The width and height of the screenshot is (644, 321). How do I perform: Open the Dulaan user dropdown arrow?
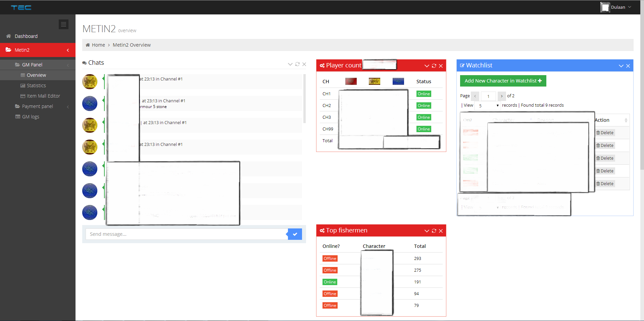click(630, 7)
